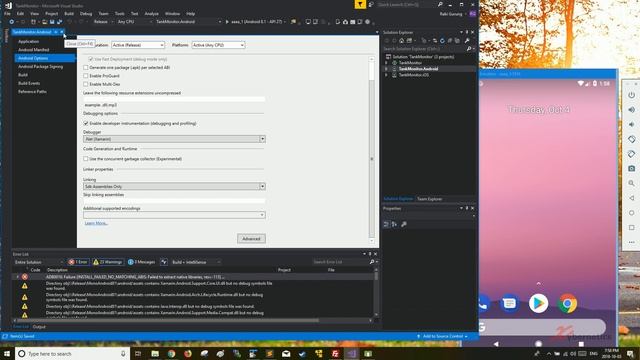Viewport: 640px width, 360px height.
Task: Open the Build + IntelliSense dropdown
Action: [x=196, y=262]
